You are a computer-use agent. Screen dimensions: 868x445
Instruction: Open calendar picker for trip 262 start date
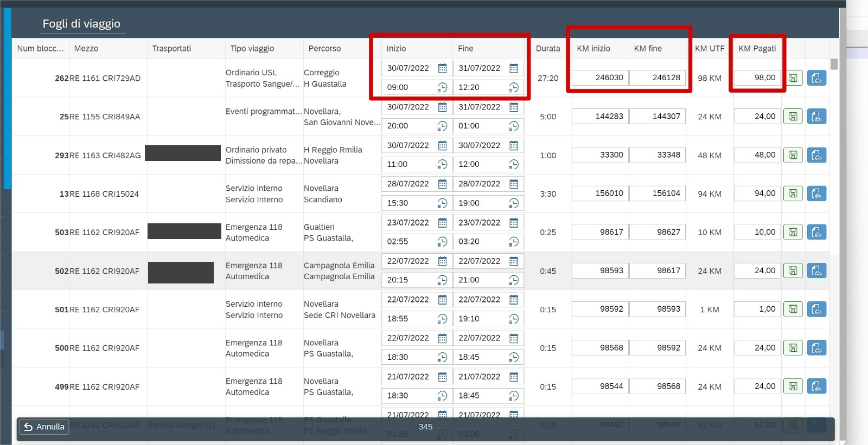pos(442,68)
